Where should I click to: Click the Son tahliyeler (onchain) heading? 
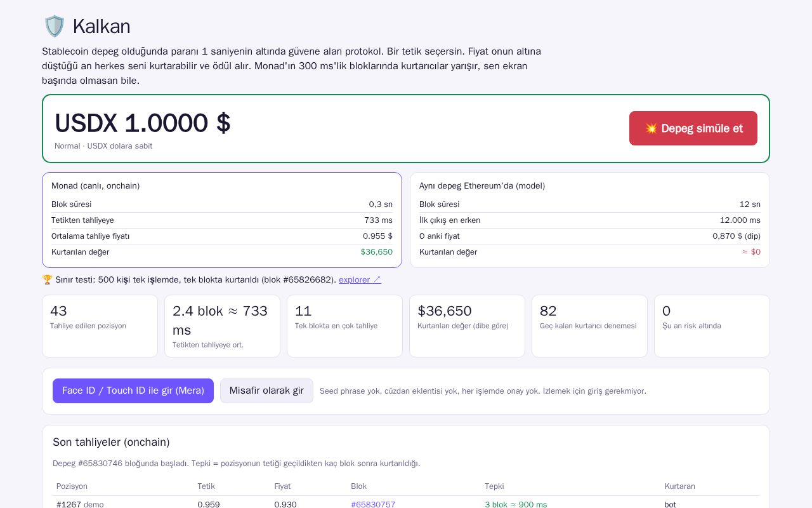pos(111,442)
